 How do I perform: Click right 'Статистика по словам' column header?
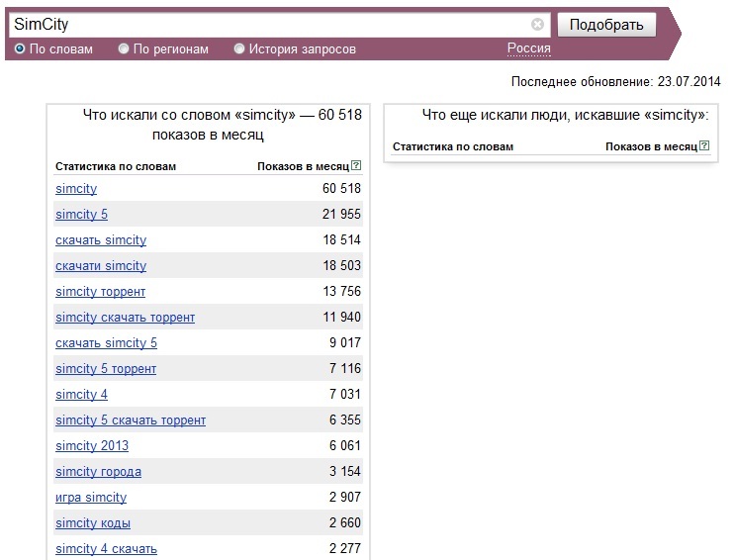(x=453, y=146)
